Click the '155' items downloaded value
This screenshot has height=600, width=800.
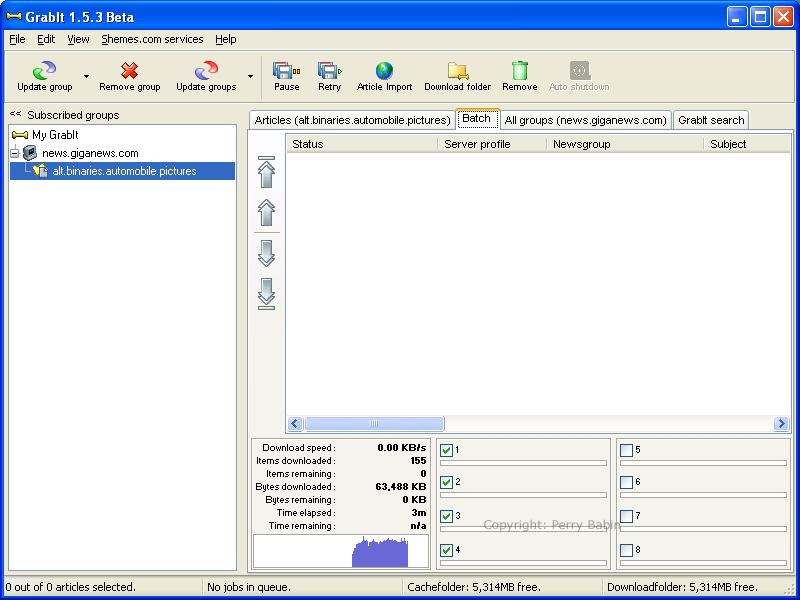(x=418, y=461)
